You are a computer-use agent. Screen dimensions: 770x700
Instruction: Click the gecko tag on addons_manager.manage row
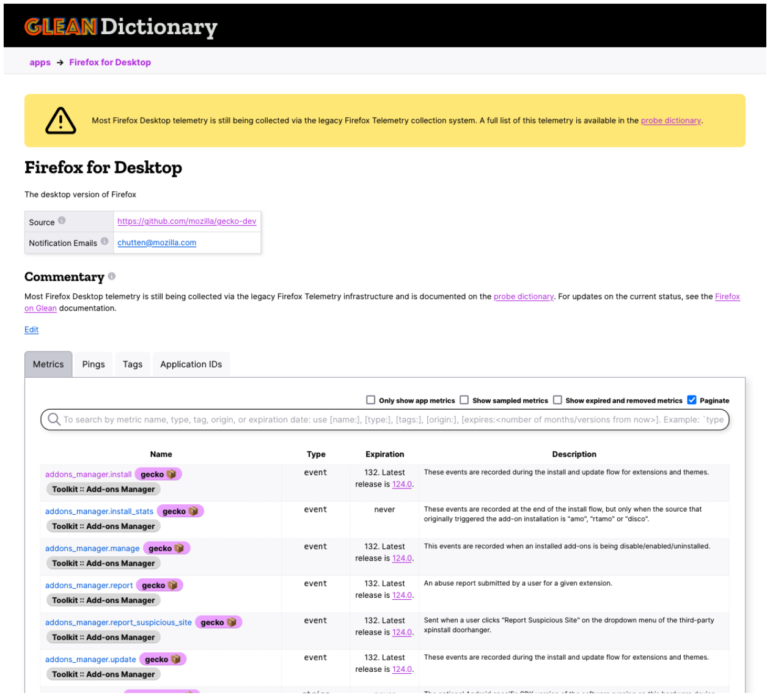click(166, 548)
